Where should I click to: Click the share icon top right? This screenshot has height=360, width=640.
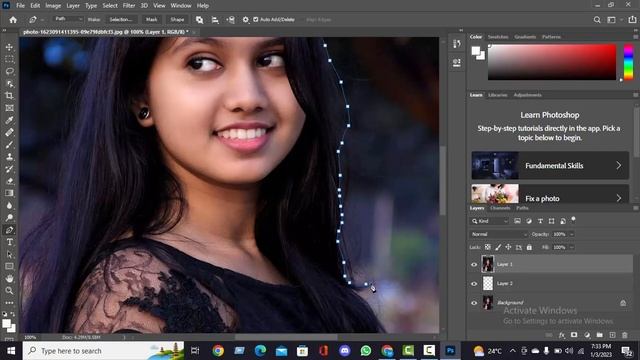coord(632,20)
